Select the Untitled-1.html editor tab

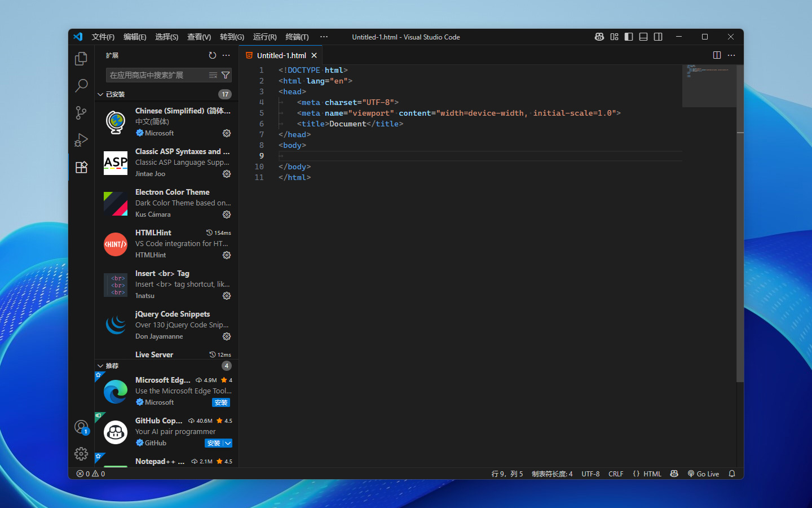[281, 55]
